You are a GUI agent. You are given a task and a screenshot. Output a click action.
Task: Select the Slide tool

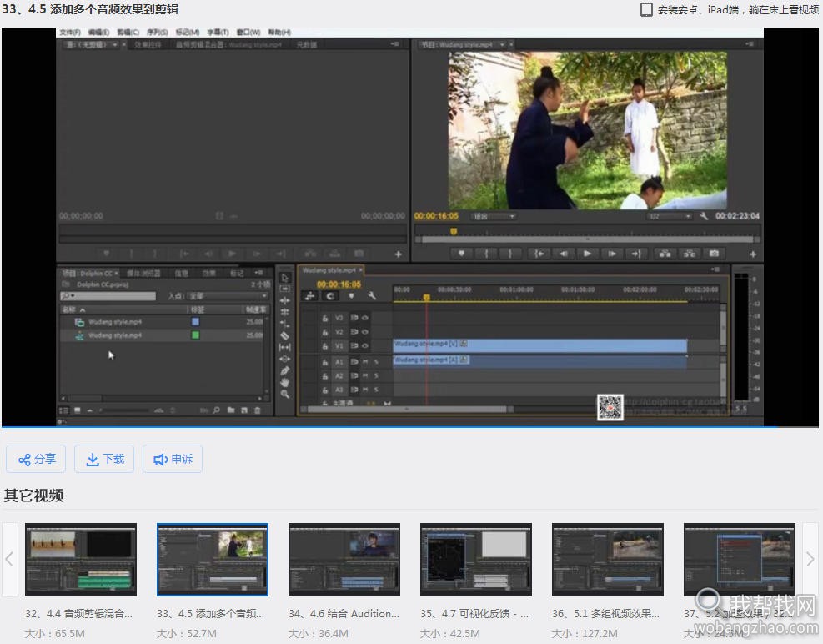click(x=285, y=359)
